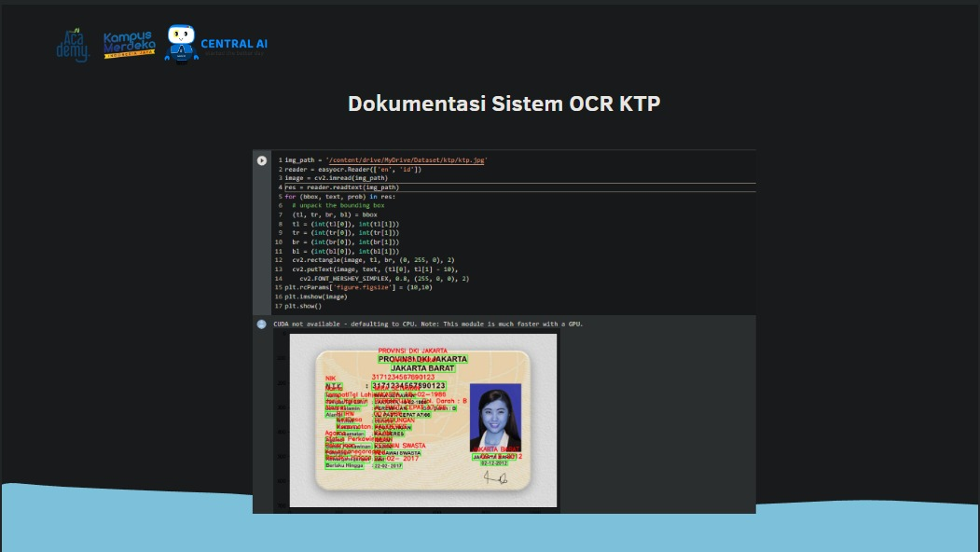This screenshot has width=980, height=552.
Task: Click the highlighted reader.readtext code line
Action: [x=342, y=187]
